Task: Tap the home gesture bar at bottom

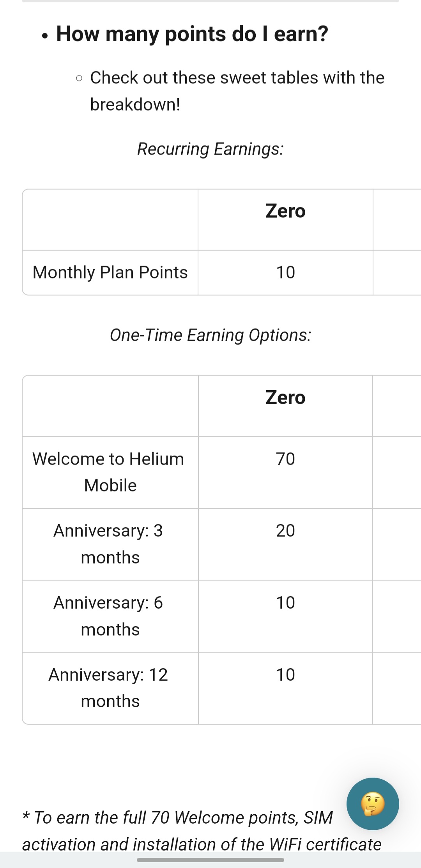Action: point(210,859)
